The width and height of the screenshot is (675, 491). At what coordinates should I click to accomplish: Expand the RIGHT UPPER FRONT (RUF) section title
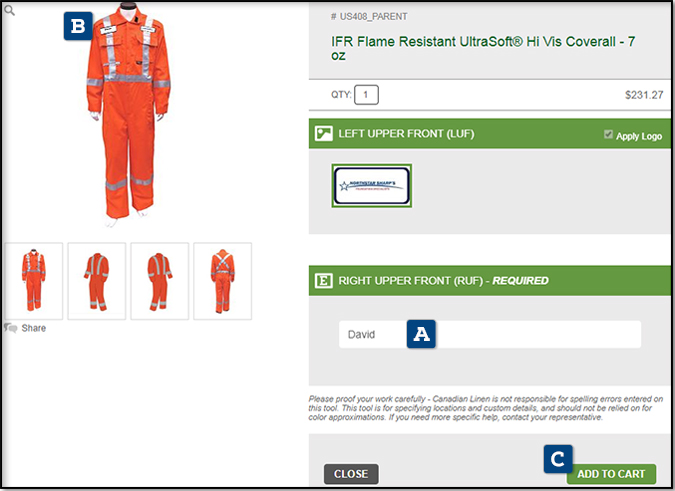(443, 281)
